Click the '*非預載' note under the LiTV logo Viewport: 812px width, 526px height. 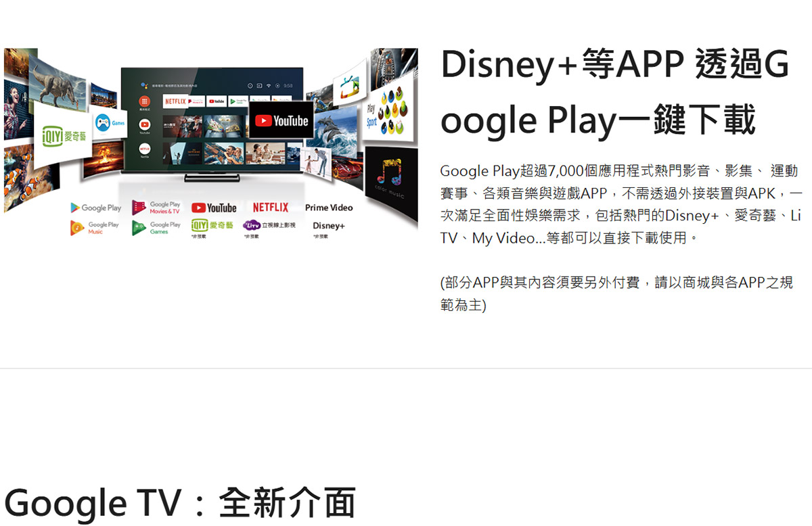point(252,237)
